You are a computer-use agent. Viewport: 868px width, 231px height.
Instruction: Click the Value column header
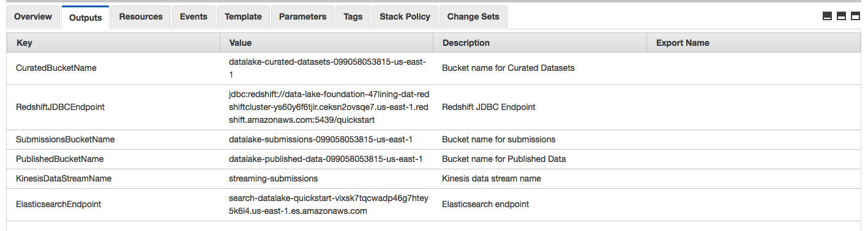[326, 43]
